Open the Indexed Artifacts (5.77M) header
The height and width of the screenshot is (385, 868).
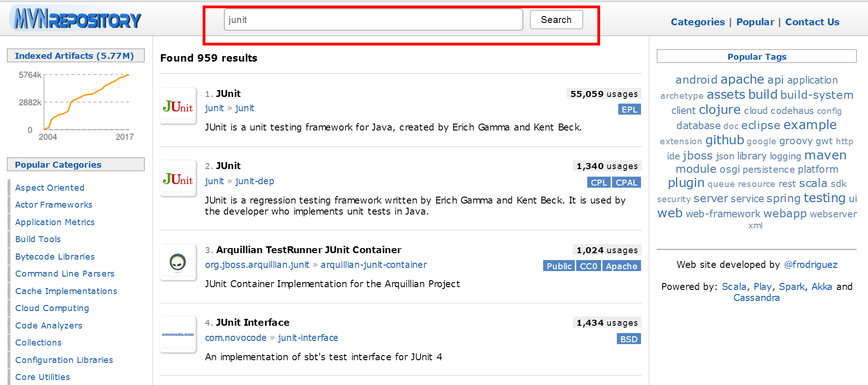point(76,56)
